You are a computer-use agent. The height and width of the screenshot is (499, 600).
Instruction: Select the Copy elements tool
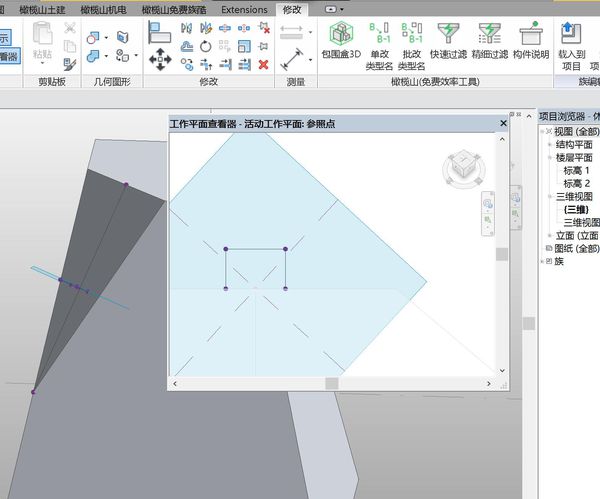click(186, 64)
